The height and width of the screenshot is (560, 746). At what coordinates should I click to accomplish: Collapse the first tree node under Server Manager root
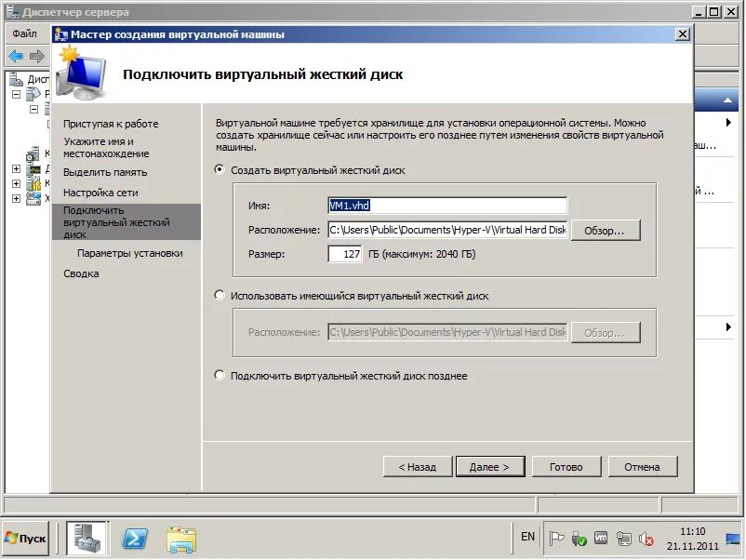tap(16, 95)
